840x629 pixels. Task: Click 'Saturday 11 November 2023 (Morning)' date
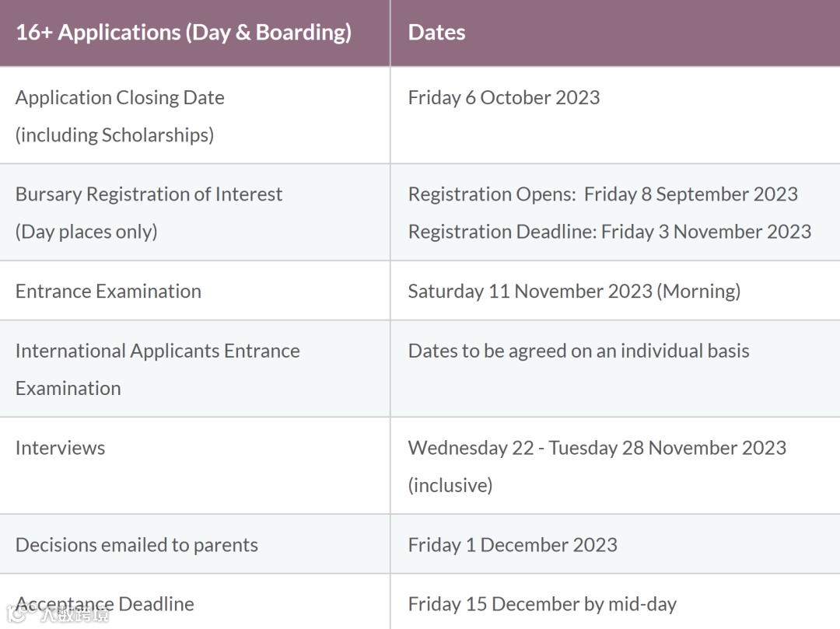pos(574,292)
